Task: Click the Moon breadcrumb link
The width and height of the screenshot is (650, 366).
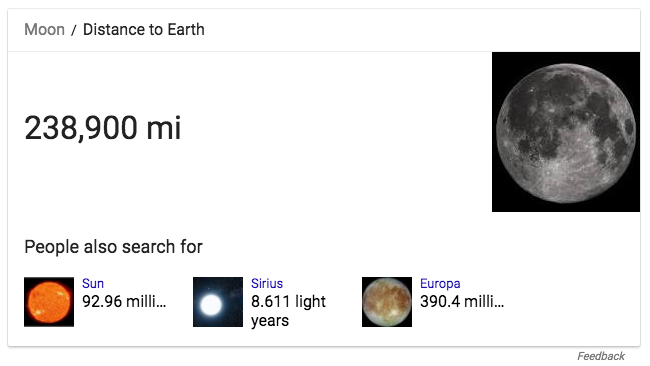Action: tap(44, 30)
